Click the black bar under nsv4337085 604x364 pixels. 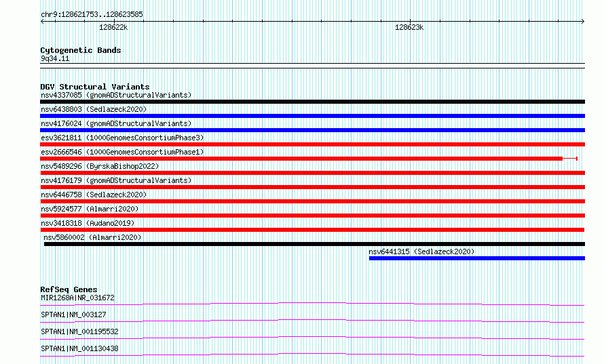[312, 102]
